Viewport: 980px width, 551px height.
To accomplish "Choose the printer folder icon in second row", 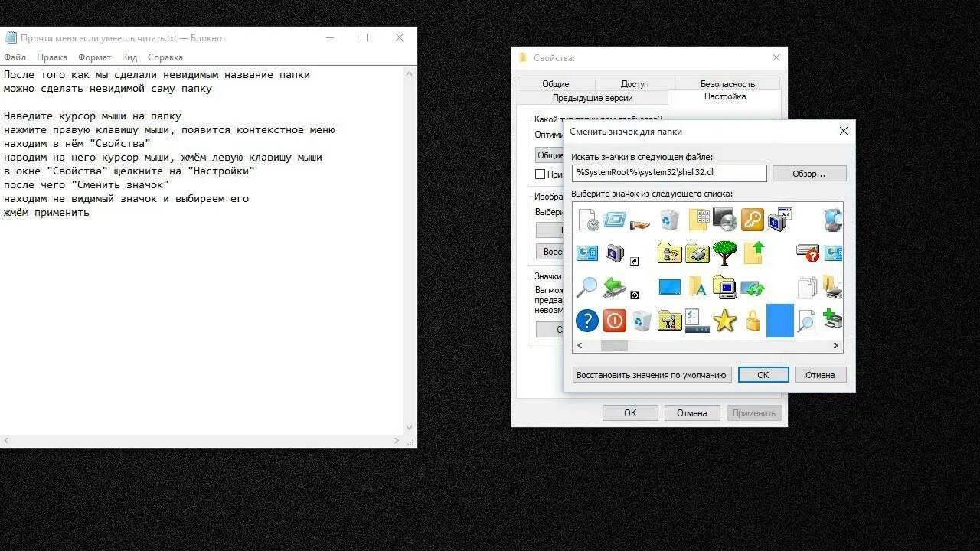I will coord(697,253).
